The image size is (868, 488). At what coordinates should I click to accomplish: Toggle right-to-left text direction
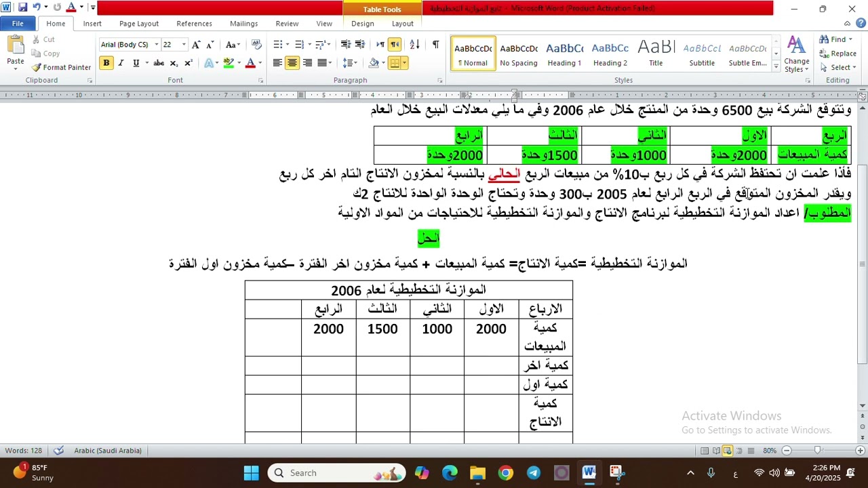[x=395, y=45]
